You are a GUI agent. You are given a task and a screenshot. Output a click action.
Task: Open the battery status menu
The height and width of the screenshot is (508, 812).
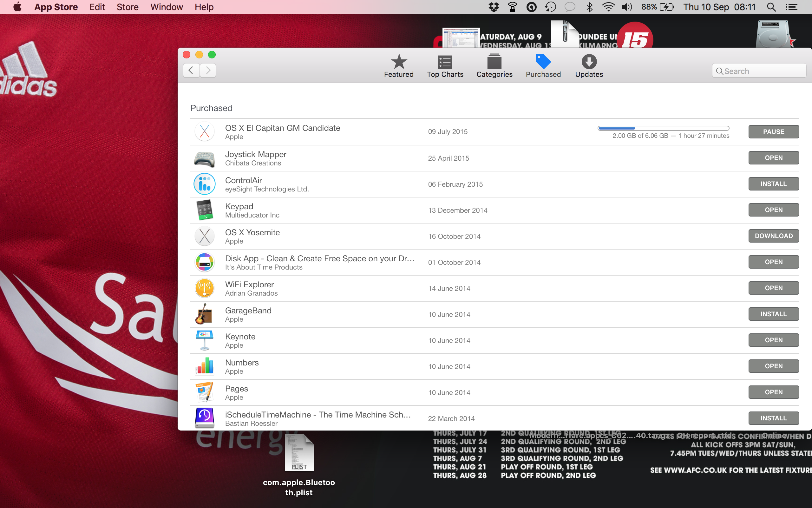point(658,7)
